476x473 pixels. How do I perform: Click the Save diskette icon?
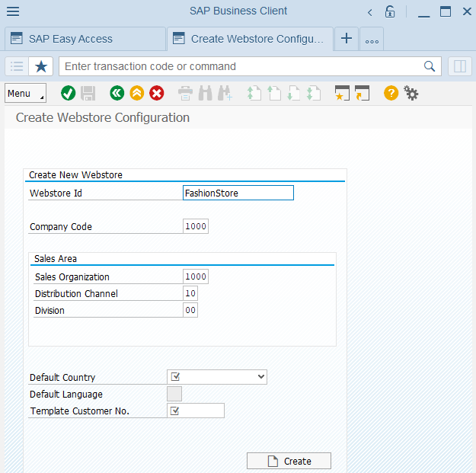click(x=88, y=93)
